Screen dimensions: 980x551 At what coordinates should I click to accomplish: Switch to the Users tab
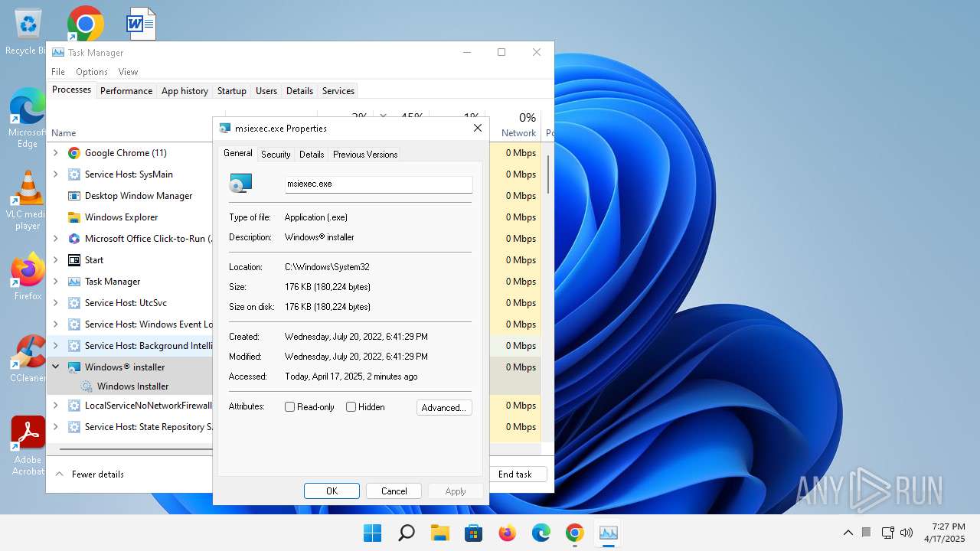(266, 90)
